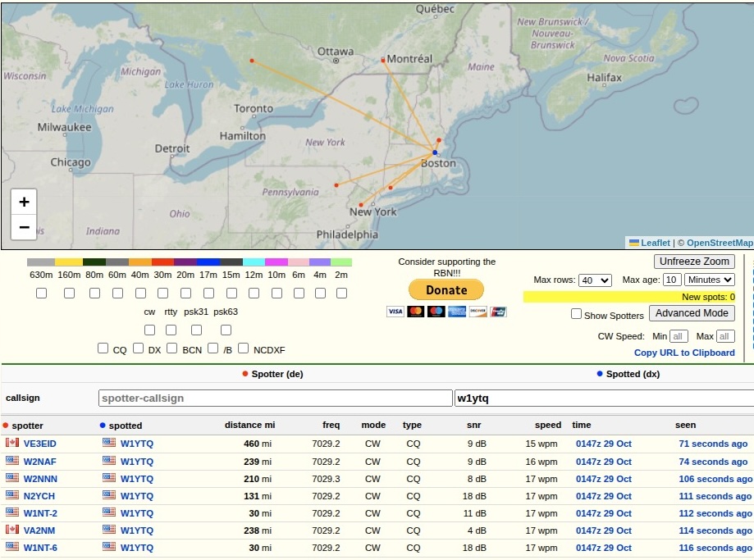
Task: Click the red spotter marker near Montréal
Action: pyautogui.click(x=383, y=60)
